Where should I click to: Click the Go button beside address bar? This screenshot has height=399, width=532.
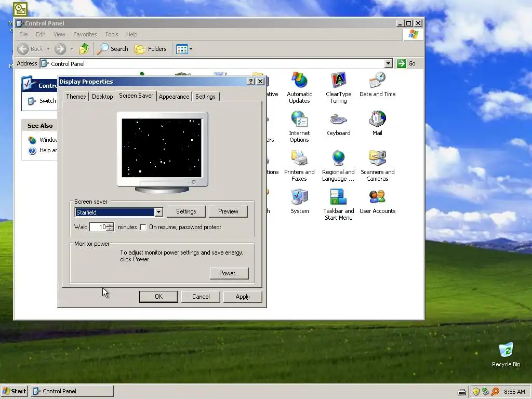pyautogui.click(x=406, y=63)
